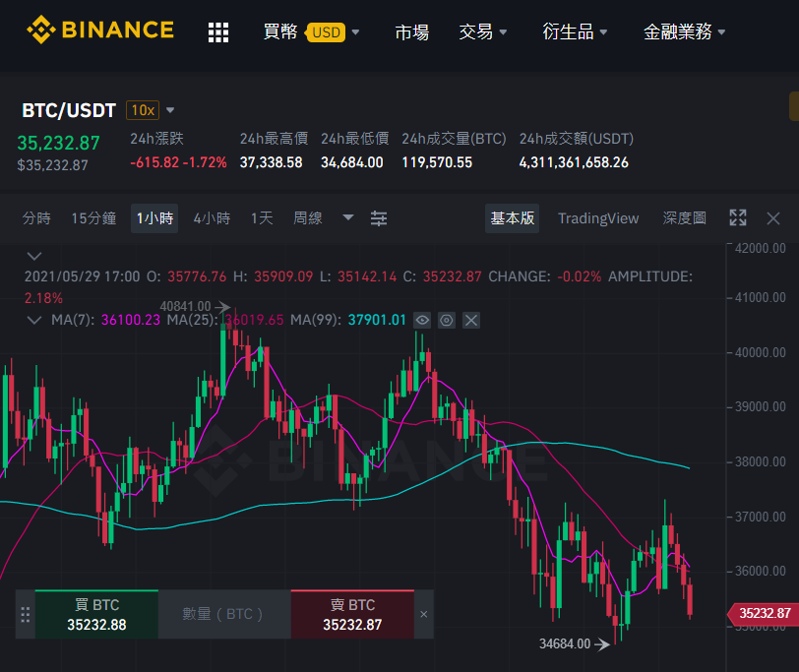Open the 交易 dropdown menu

click(x=482, y=32)
